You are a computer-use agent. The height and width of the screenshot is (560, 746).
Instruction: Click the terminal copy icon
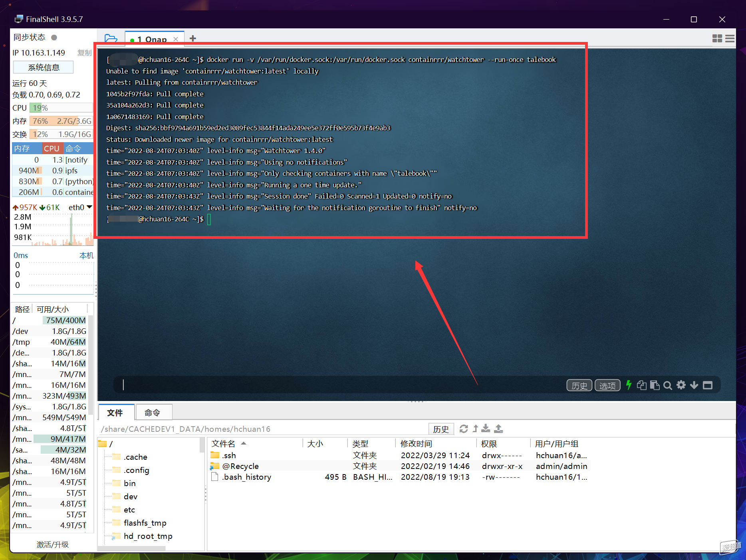(641, 385)
